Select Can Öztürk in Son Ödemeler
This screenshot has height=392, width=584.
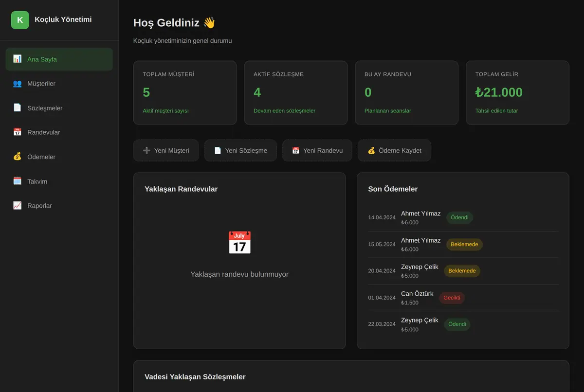tap(417, 294)
